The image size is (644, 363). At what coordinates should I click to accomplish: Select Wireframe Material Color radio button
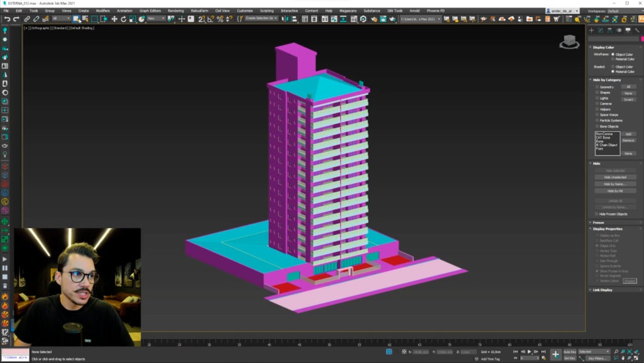point(613,59)
